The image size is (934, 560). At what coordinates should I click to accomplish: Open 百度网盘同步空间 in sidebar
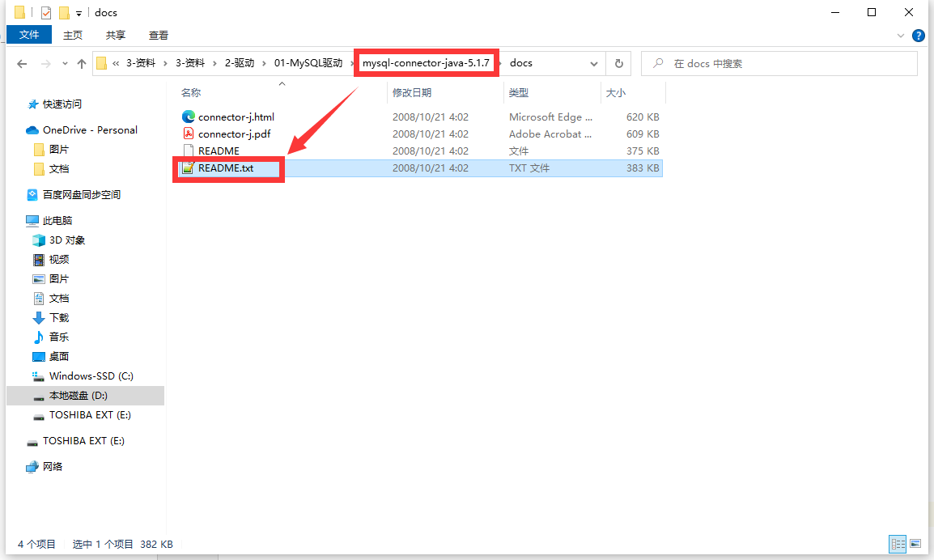tap(82, 195)
